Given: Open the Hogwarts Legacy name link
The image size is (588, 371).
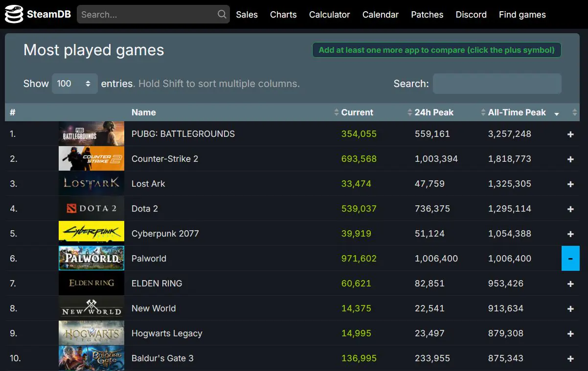Looking at the screenshot, I should (x=167, y=333).
